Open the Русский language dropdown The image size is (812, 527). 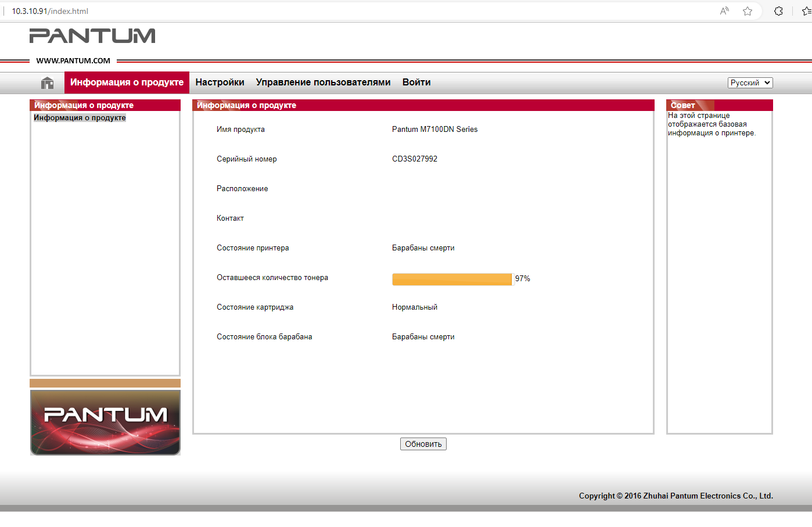coord(750,83)
